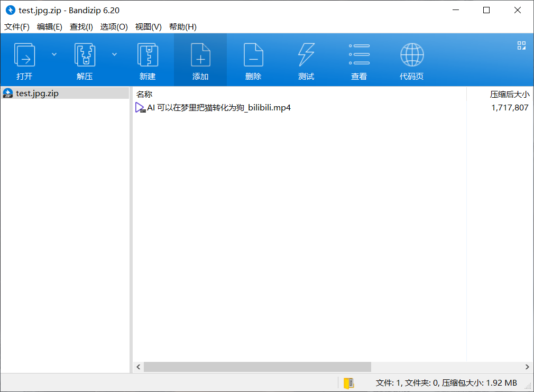
Task: Open the 代码页 (Code page) globe icon
Action: [412, 55]
